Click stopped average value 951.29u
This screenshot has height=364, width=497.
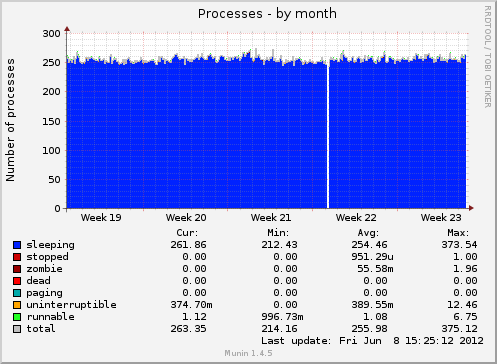point(372,257)
